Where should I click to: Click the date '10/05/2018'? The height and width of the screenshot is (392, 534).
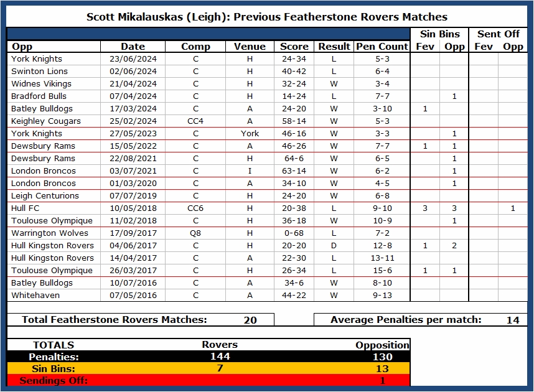coord(133,208)
